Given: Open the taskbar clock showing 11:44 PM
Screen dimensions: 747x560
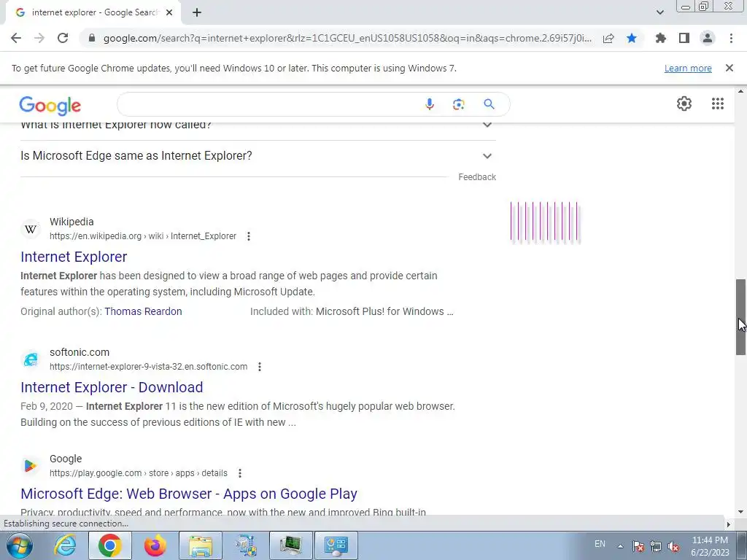Looking at the screenshot, I should pos(710,546).
